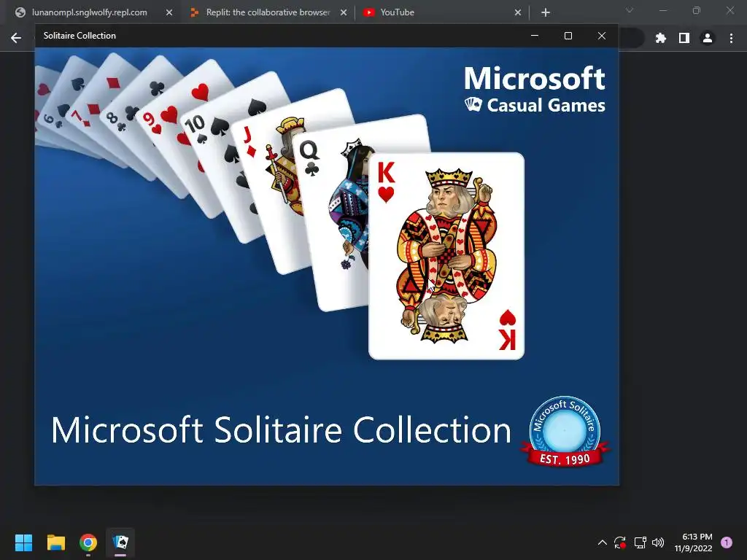This screenshot has width=747, height=560.
Task: Click the Jack of Diamonds card
Action: (x=271, y=190)
